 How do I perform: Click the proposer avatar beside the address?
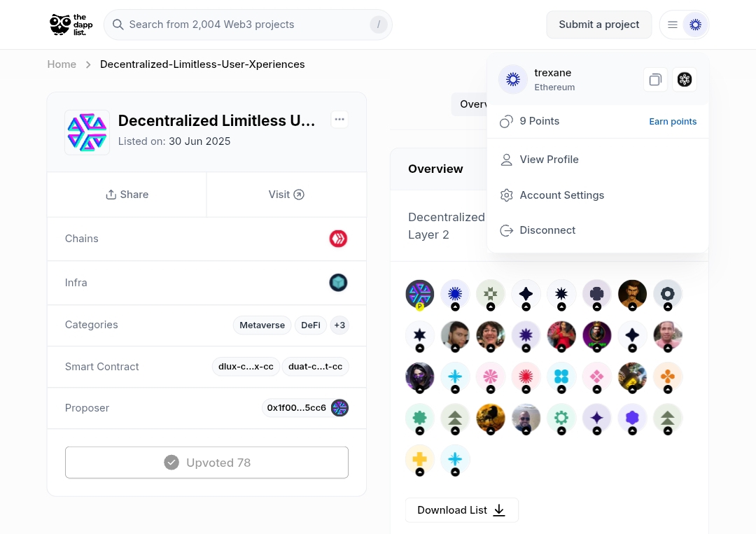pyautogui.click(x=340, y=408)
